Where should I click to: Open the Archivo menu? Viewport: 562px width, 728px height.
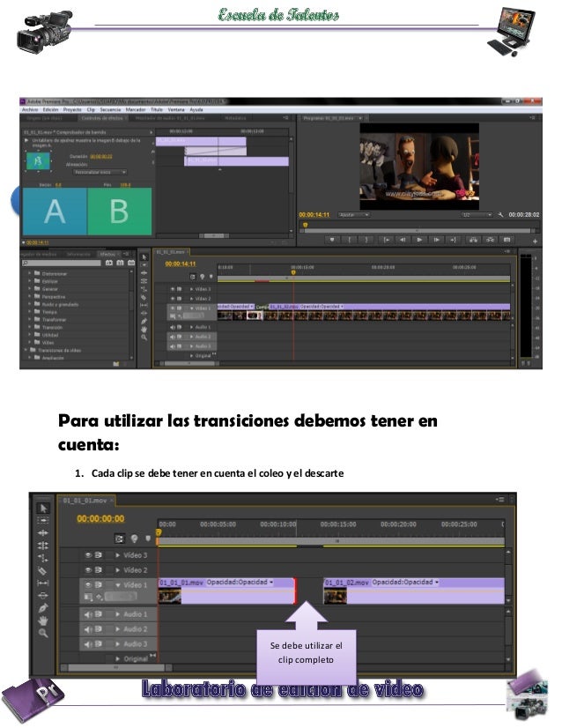click(30, 110)
